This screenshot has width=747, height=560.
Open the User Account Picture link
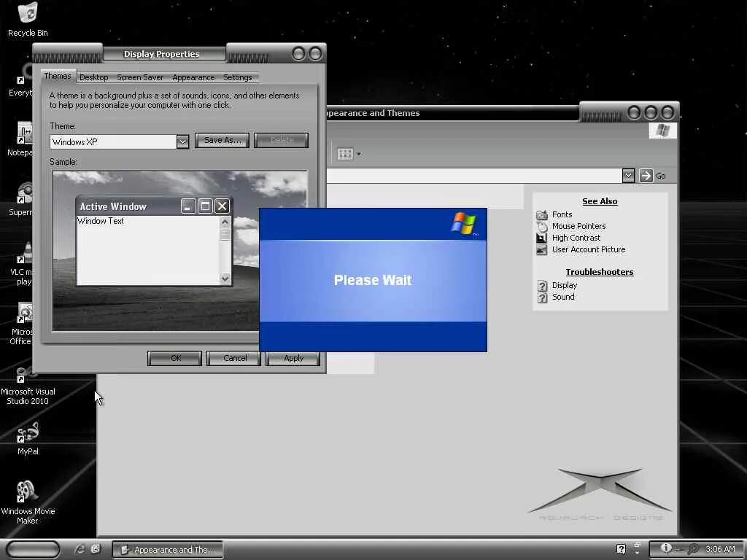coord(589,249)
